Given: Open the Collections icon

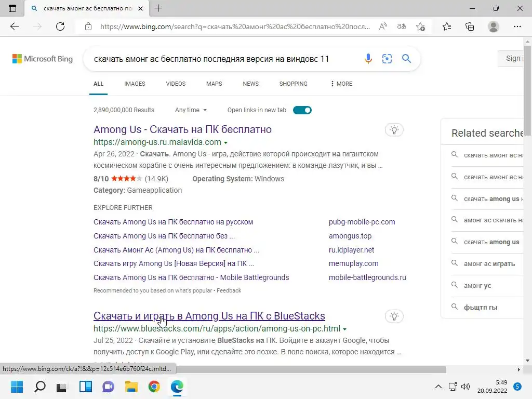Looking at the screenshot, I should 470,26.
